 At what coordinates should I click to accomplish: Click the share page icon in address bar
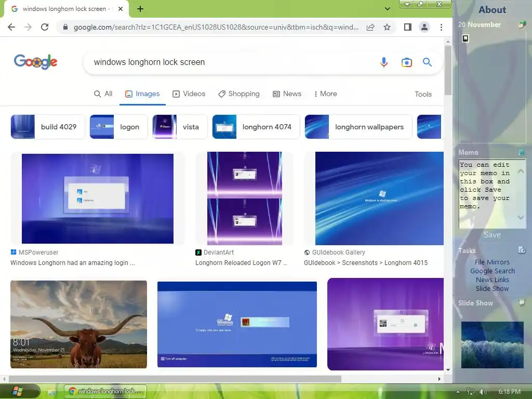click(x=370, y=27)
